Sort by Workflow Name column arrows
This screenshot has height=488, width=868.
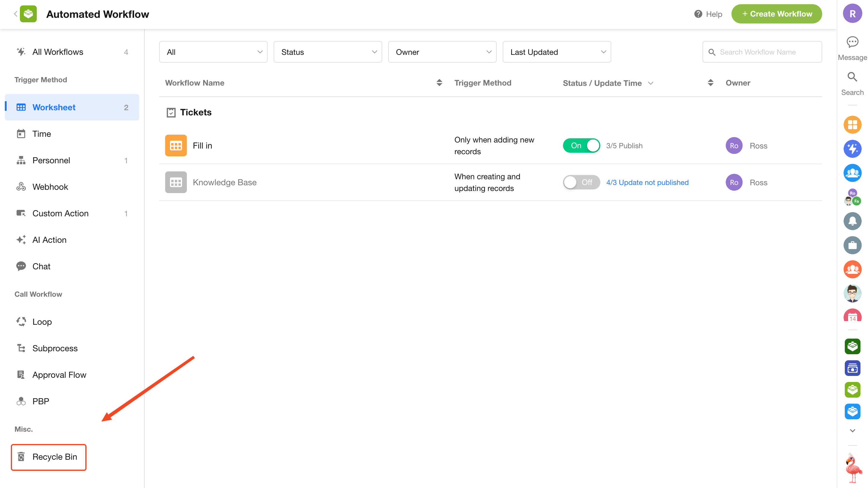tap(439, 83)
